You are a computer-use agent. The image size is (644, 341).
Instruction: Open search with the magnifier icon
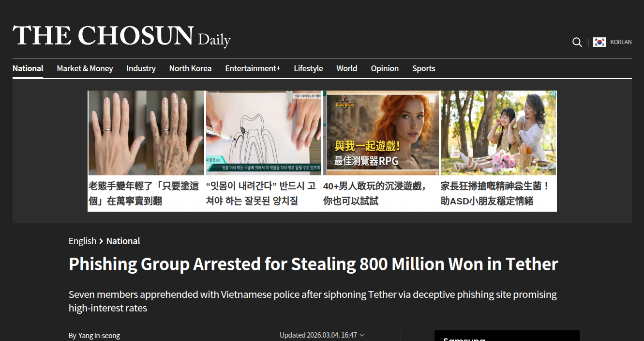577,42
